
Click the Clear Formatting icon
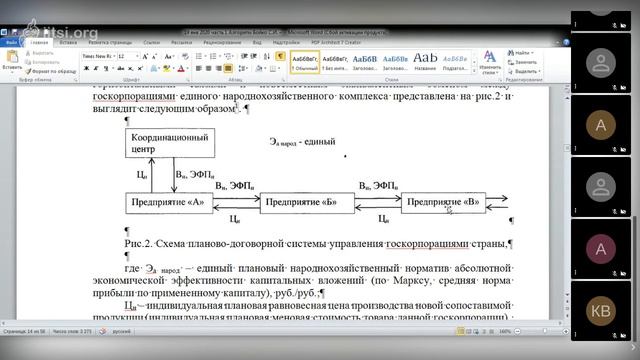185,56
